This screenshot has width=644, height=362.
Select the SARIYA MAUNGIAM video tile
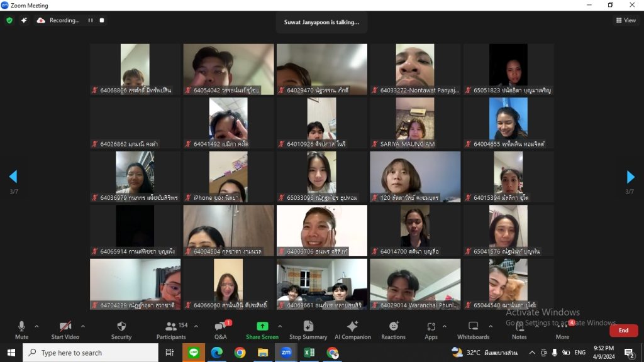(x=415, y=123)
